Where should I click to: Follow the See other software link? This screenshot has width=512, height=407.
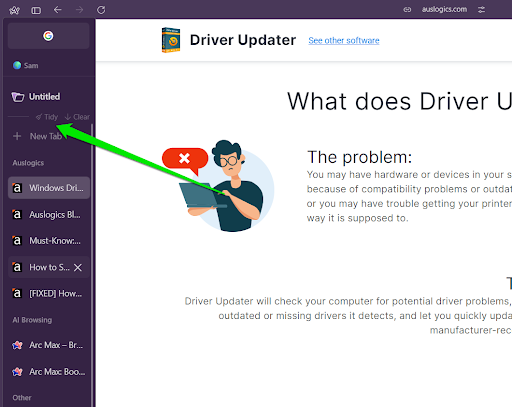[344, 41]
